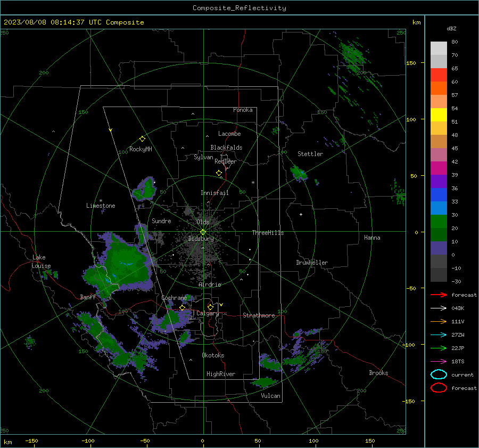Click the 20 dBZ green color swatch
This screenshot has height=448, width=479.
439,222
